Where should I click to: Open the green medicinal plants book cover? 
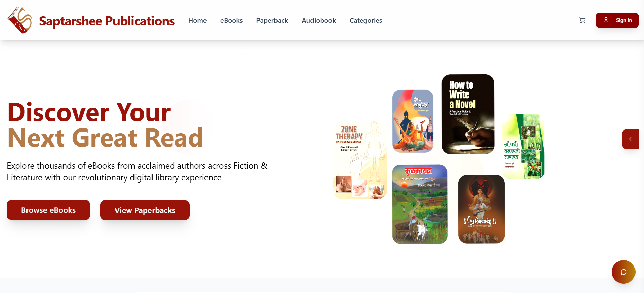[x=523, y=146]
